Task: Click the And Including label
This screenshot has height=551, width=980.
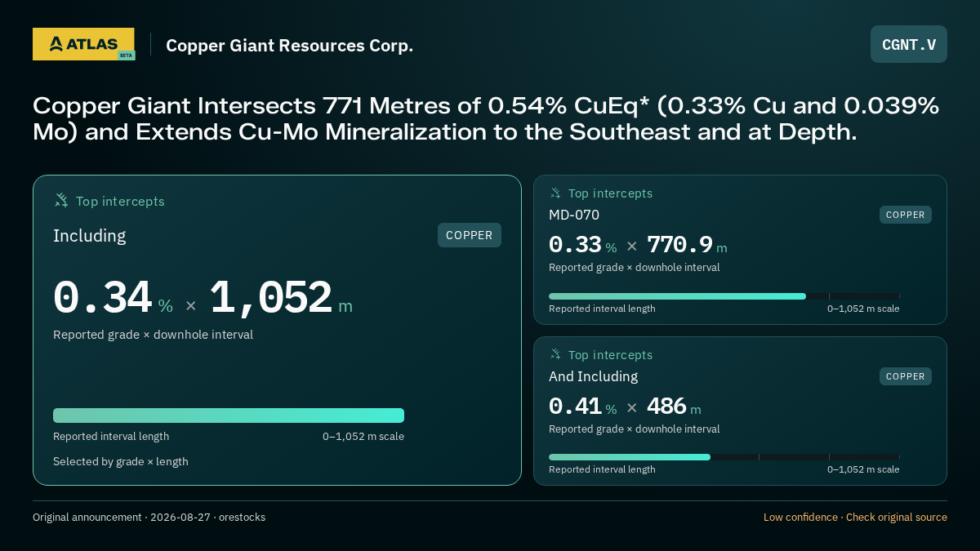Action: coord(594,376)
